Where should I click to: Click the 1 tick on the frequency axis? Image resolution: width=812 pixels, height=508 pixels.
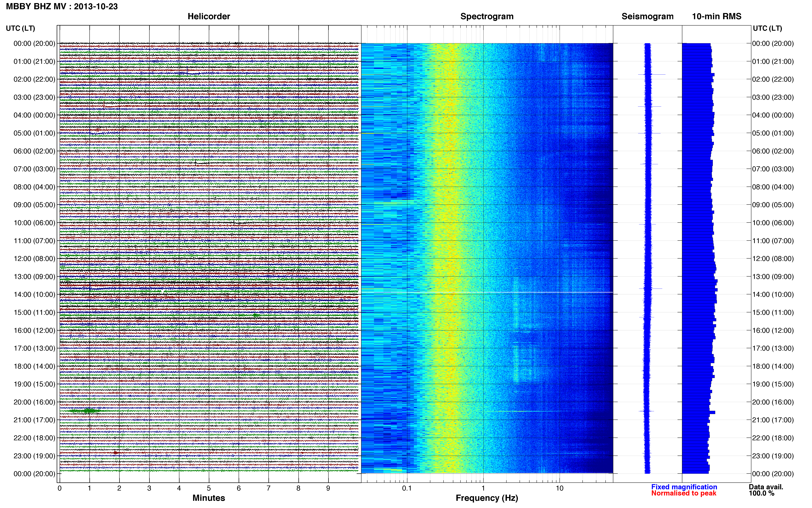[x=483, y=488]
